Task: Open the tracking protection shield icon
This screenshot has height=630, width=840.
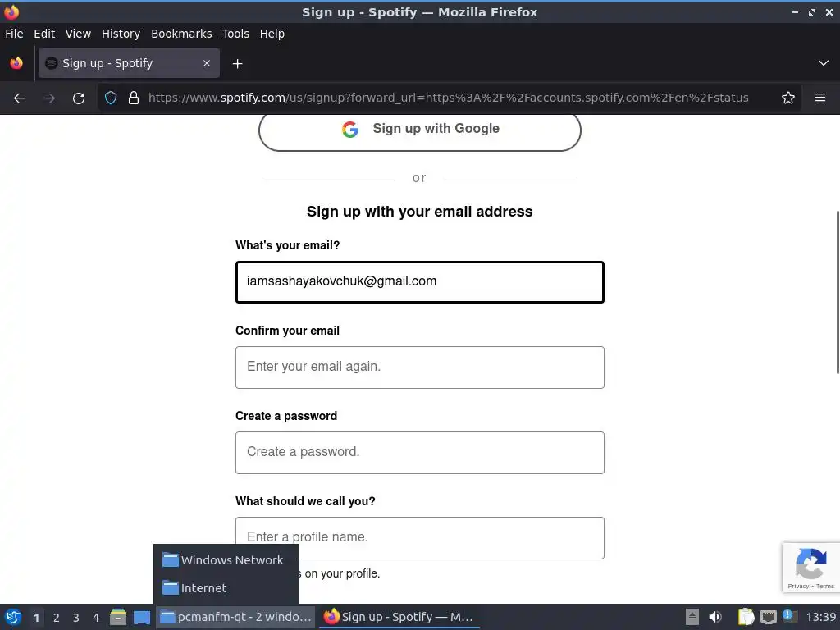Action: [x=111, y=98]
